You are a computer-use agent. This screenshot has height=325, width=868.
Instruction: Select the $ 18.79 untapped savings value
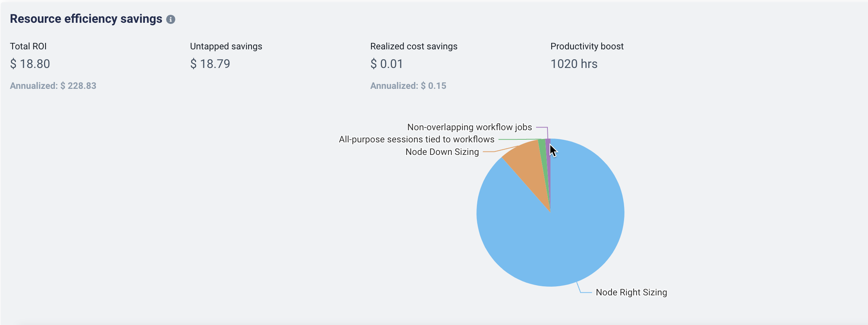click(210, 64)
